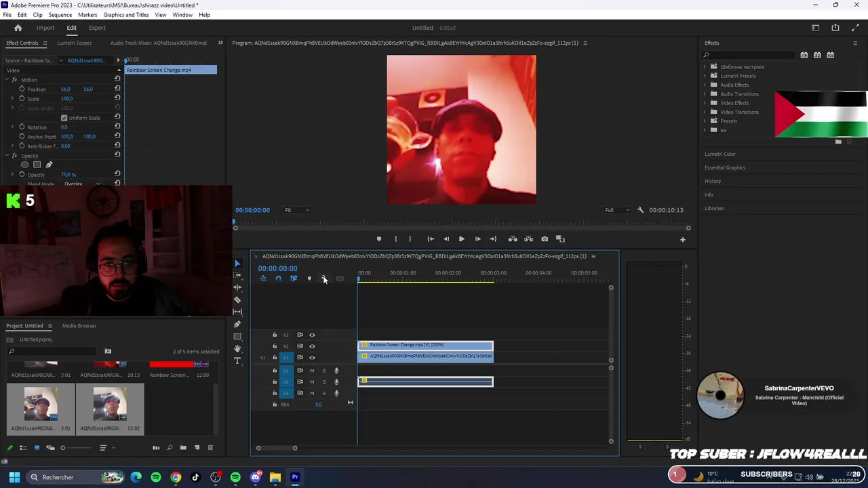Screen dimensions: 868x488
Task: Toggle Uniform Scale checkbox
Action: (x=64, y=118)
